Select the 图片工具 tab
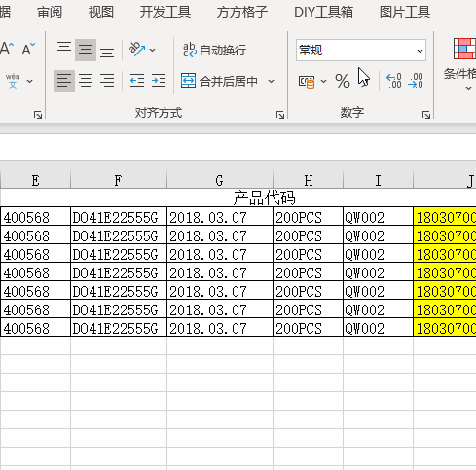 tap(405, 12)
